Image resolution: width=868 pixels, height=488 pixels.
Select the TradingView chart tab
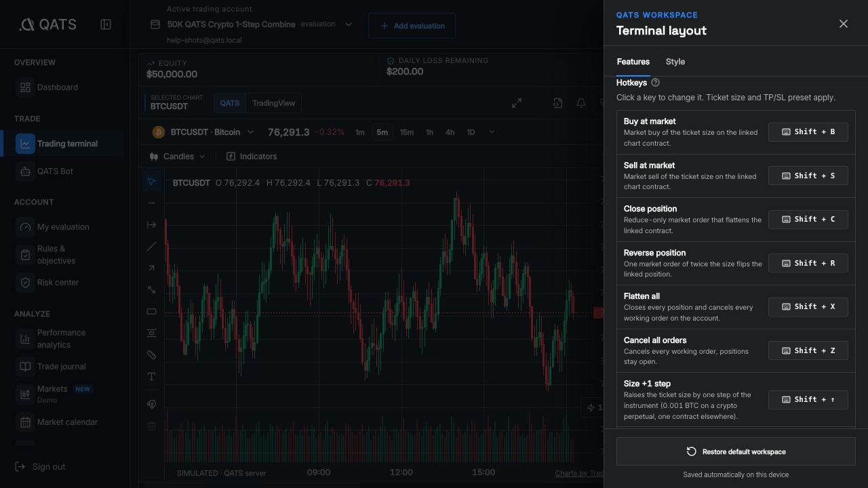pos(273,103)
